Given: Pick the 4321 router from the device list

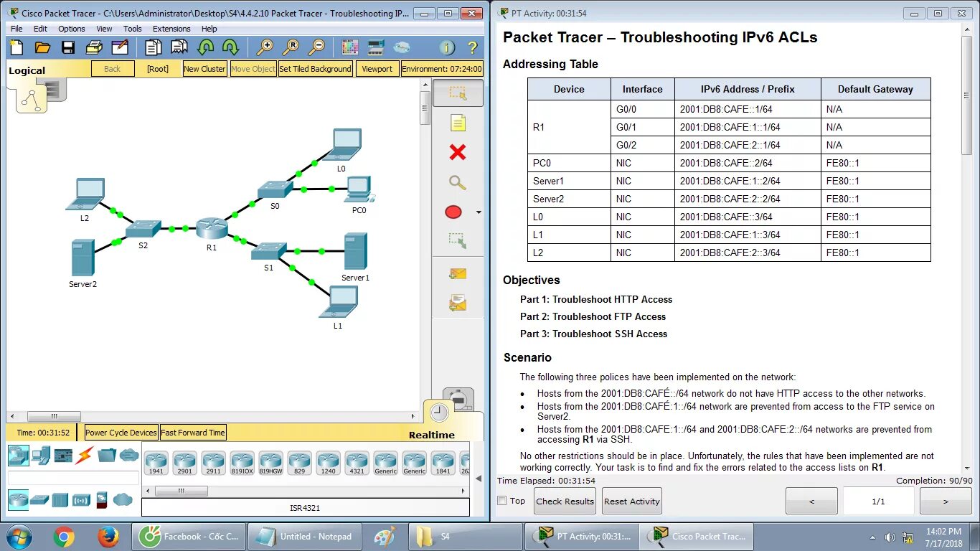Looking at the screenshot, I should 357,463.
